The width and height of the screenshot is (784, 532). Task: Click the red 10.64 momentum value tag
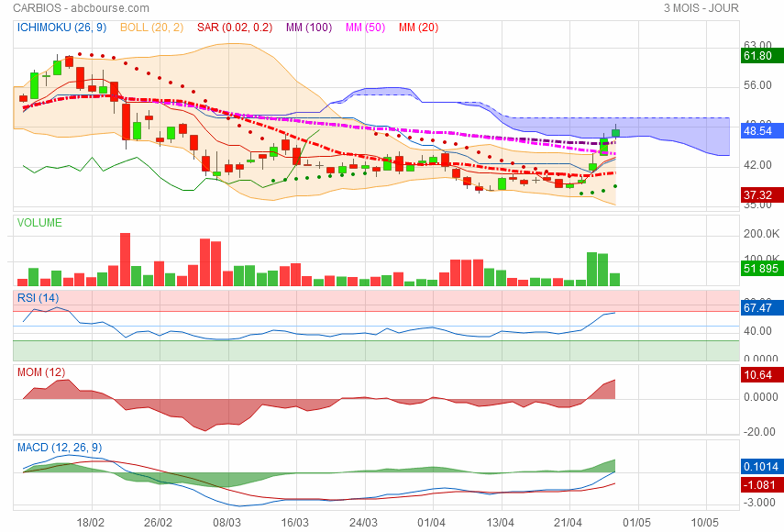coord(762,375)
